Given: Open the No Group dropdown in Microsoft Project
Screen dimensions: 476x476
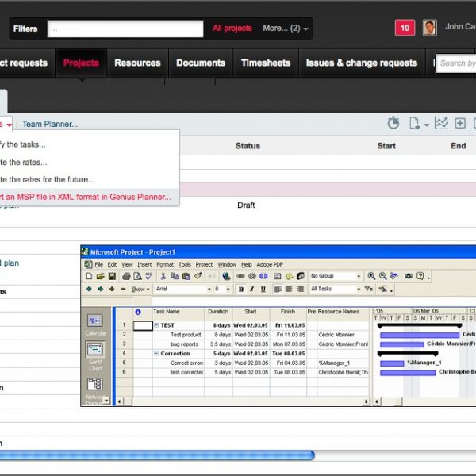Looking at the screenshot, I should tap(359, 276).
